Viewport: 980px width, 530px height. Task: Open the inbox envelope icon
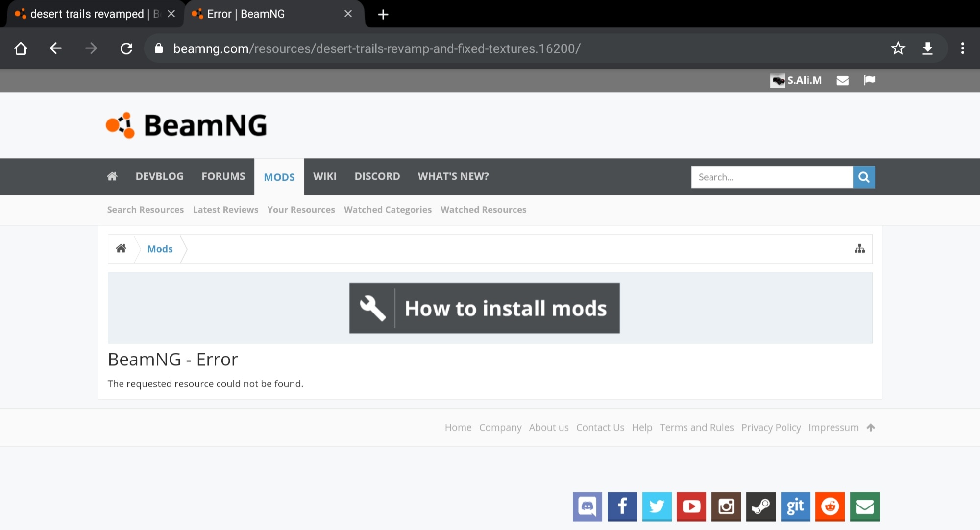(x=842, y=80)
